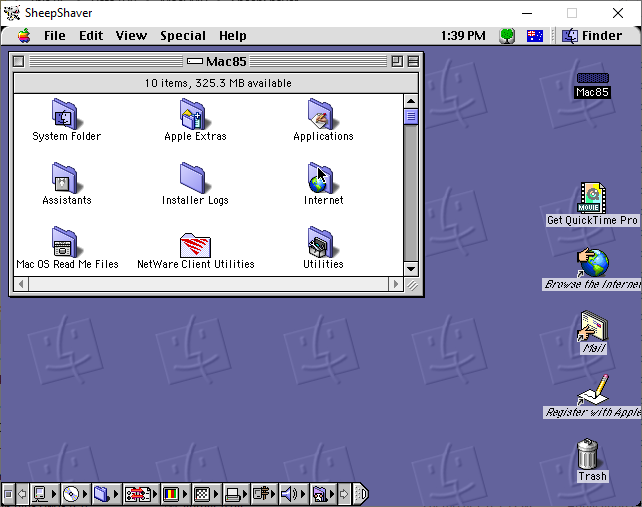Open the sound volume speaker module

tap(293, 494)
